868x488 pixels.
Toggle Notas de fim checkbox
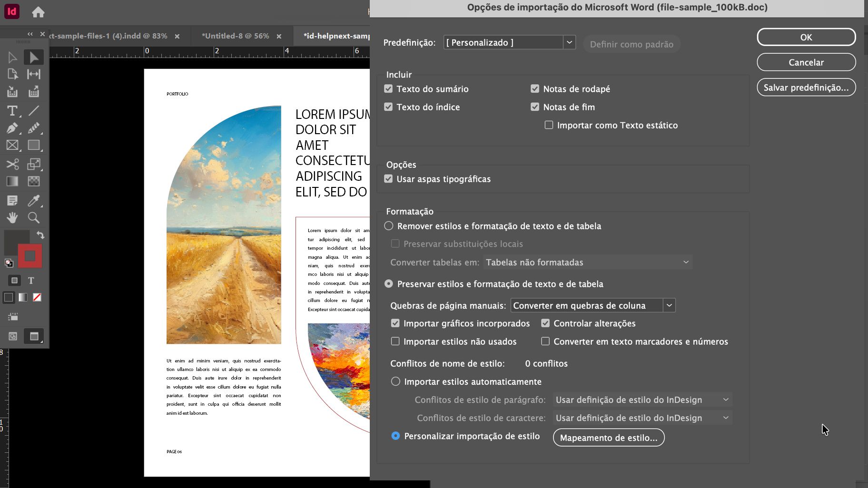tap(535, 107)
